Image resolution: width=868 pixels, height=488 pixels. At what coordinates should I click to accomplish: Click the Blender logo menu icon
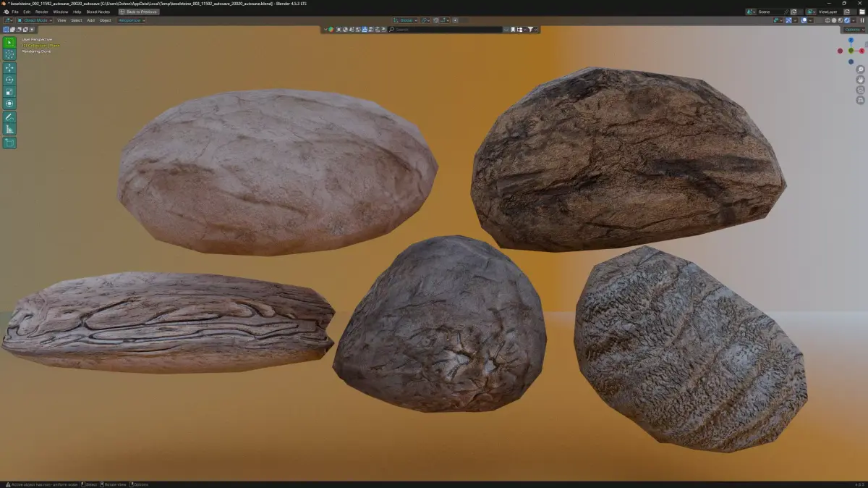[x=6, y=12]
